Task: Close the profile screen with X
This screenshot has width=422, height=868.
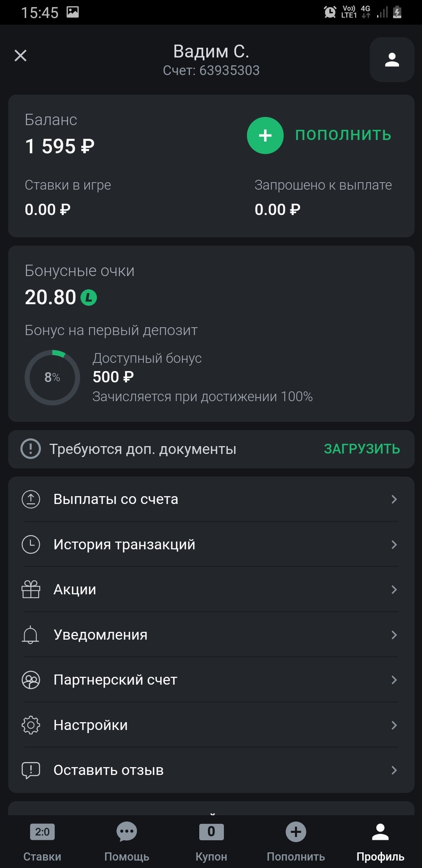Action: (x=20, y=56)
